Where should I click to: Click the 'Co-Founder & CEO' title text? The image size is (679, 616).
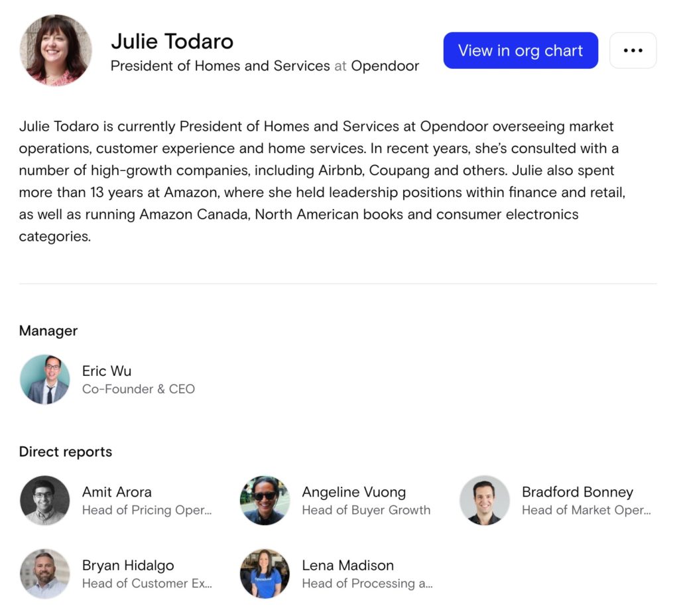click(139, 389)
